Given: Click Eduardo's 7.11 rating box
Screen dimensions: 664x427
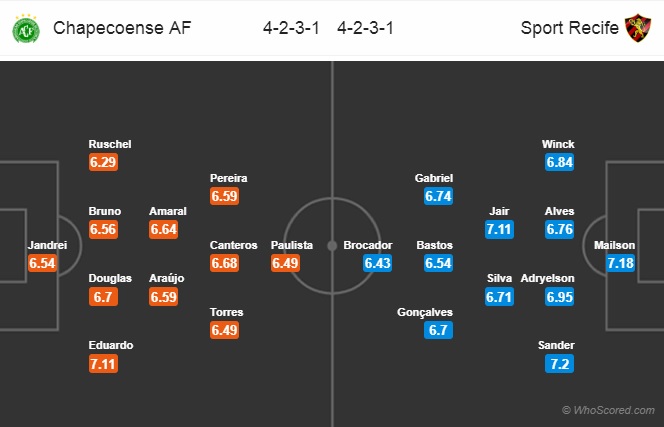Looking at the screenshot, I should coord(103,364).
